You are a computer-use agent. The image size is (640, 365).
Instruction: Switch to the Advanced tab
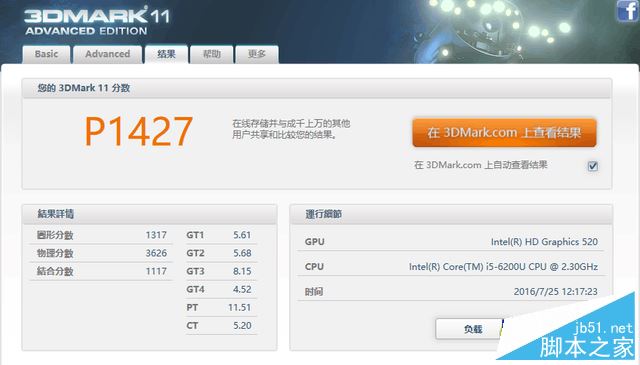pyautogui.click(x=107, y=54)
